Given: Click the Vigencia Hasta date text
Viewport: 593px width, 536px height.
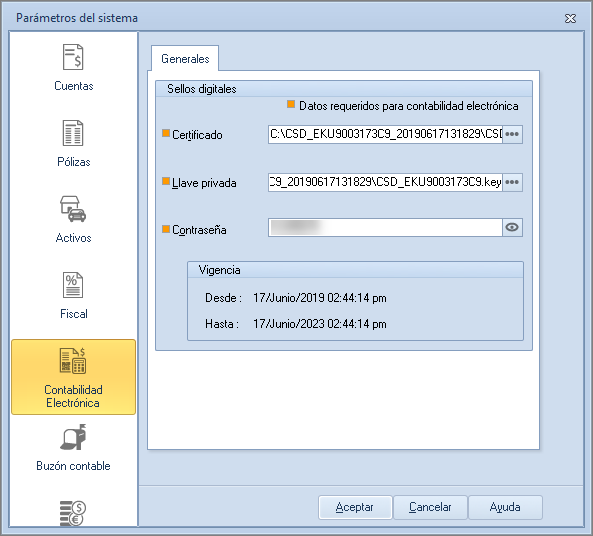Looking at the screenshot, I should (320, 324).
